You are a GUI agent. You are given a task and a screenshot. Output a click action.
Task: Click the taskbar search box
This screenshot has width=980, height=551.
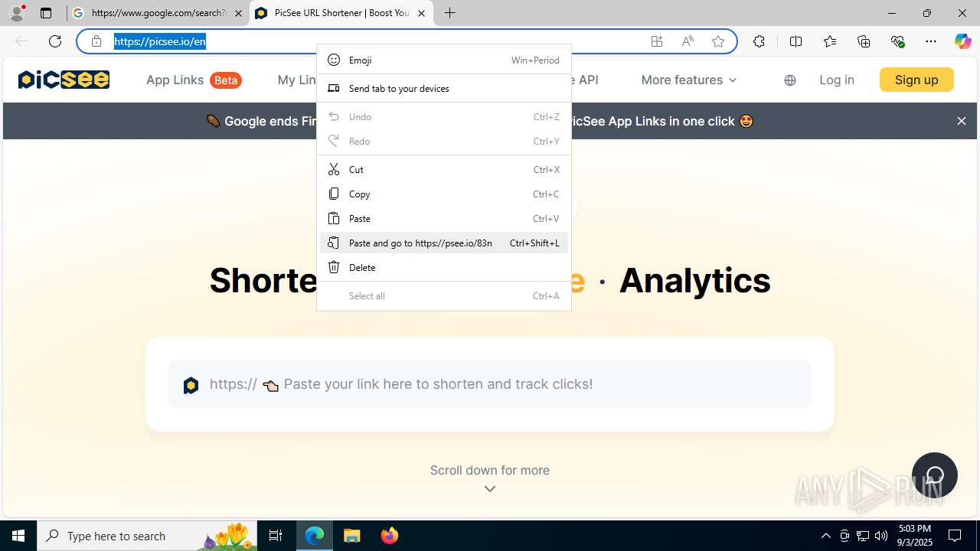[x=147, y=536]
